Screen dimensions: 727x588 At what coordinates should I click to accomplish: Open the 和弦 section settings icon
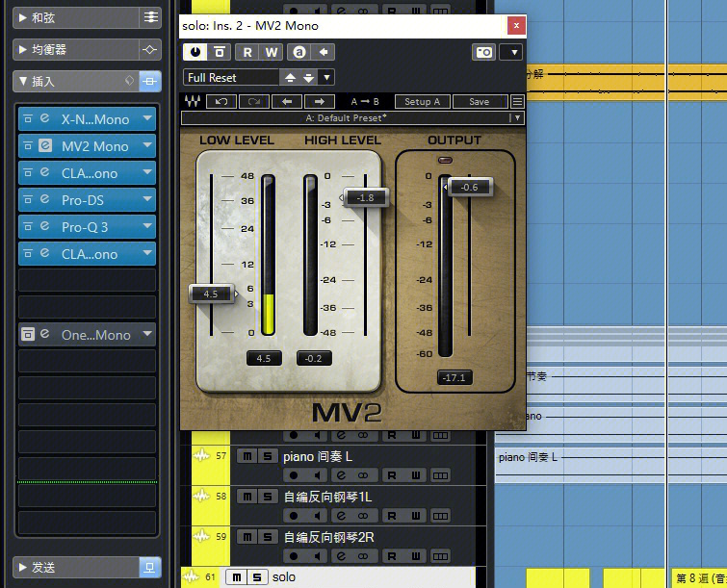tap(150, 17)
